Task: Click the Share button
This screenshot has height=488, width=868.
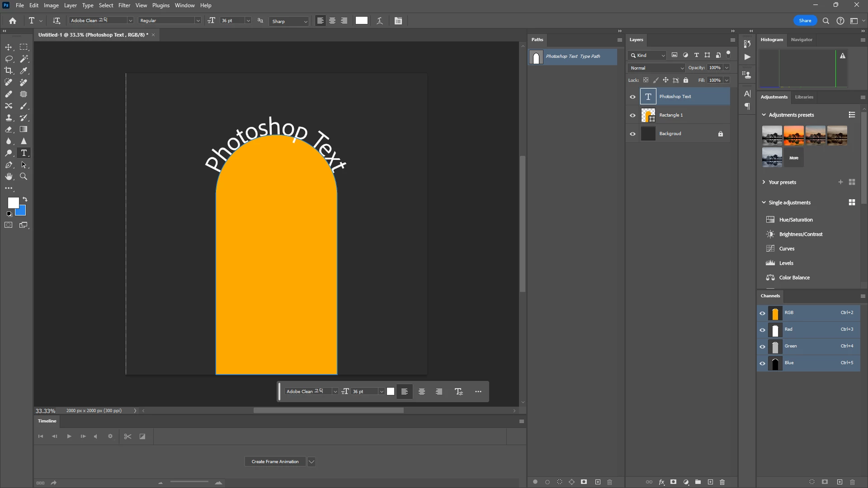Action: tap(805, 21)
